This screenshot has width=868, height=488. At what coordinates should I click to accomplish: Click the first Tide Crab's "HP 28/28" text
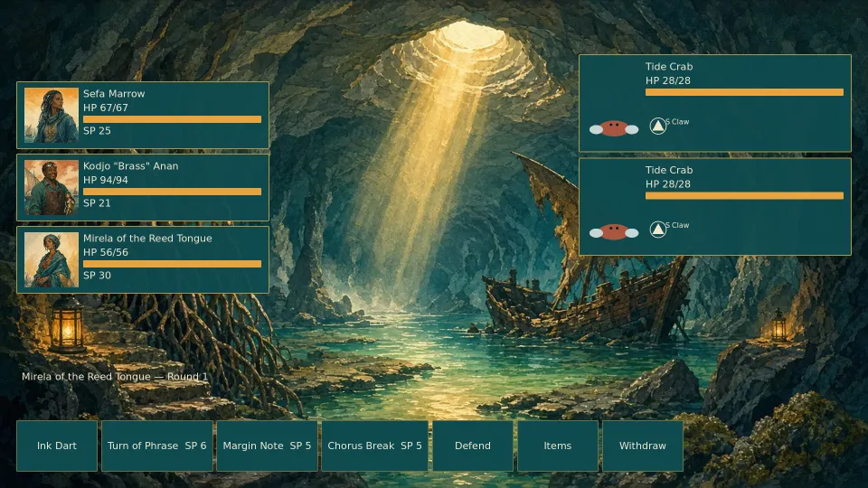pos(668,80)
